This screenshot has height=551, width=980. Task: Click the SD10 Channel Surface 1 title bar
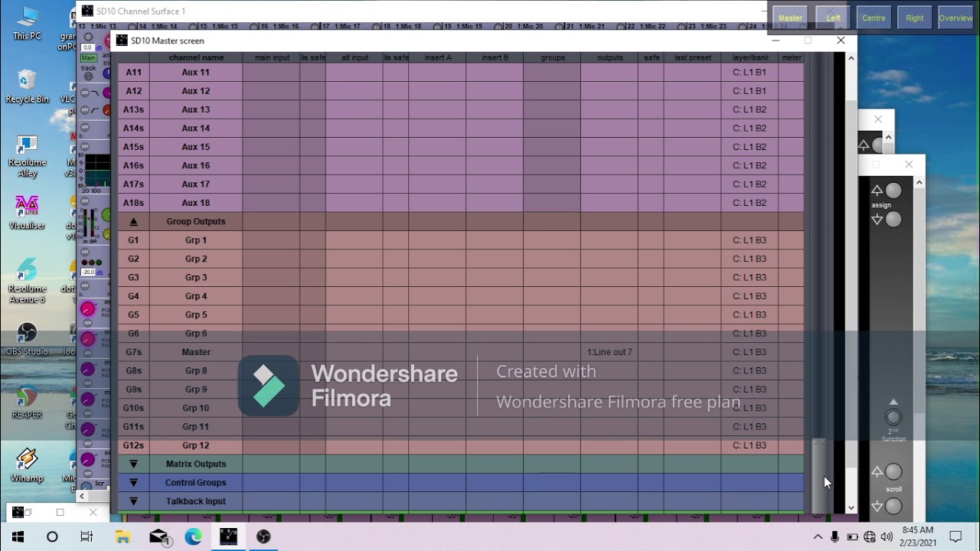tap(421, 11)
